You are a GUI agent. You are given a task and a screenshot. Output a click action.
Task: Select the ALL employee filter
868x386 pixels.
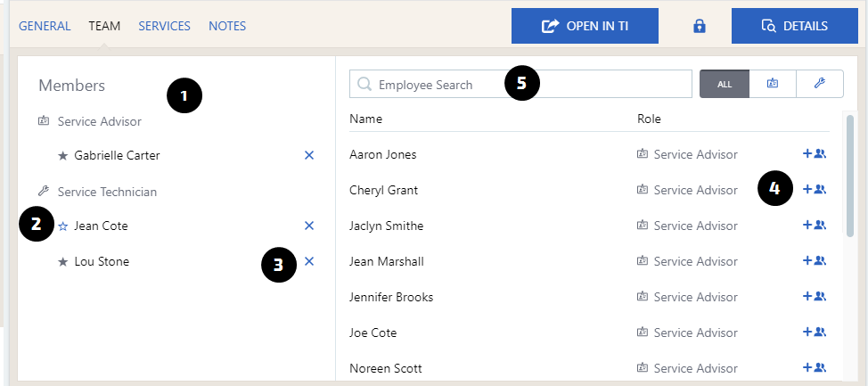pos(724,84)
